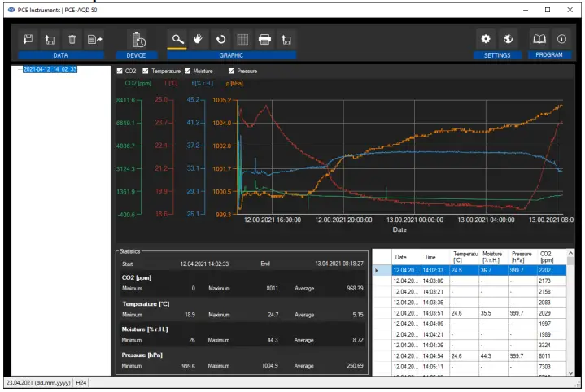Open the manual book icon

tap(539, 39)
